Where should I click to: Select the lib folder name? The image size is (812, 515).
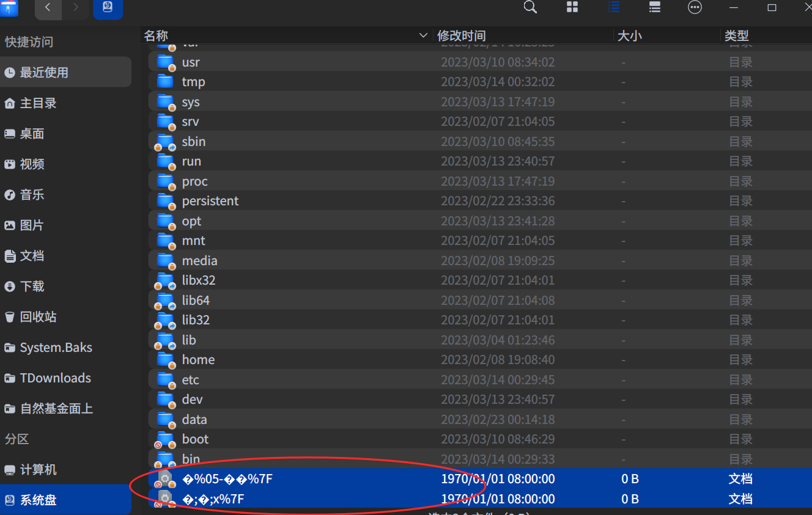189,340
